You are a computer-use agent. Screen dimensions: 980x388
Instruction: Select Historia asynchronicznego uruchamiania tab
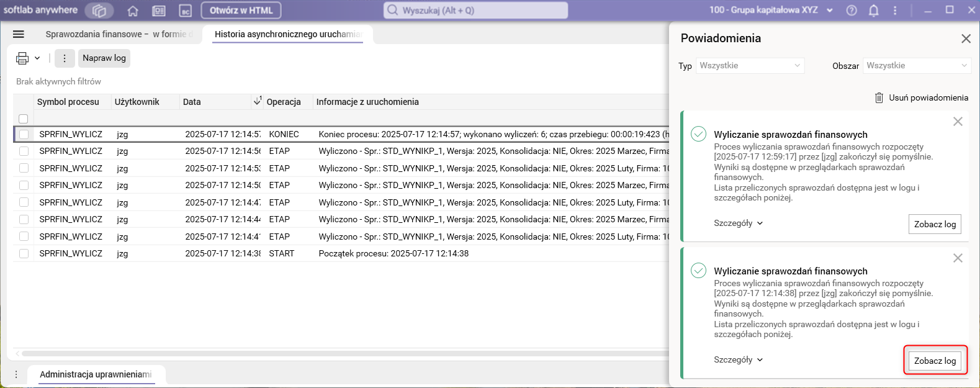pyautogui.click(x=289, y=34)
